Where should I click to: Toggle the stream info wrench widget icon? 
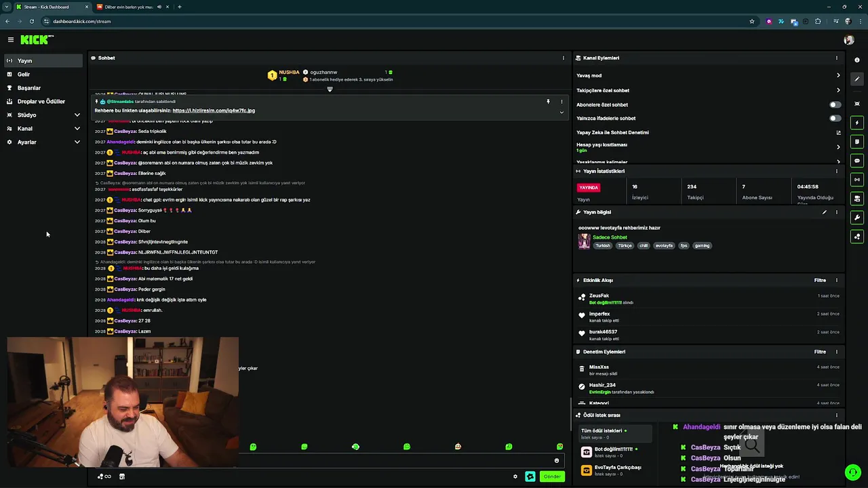[857, 218]
